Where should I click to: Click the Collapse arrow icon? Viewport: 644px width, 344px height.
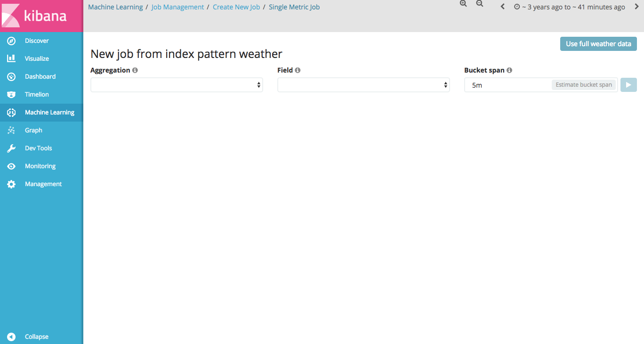point(11,337)
